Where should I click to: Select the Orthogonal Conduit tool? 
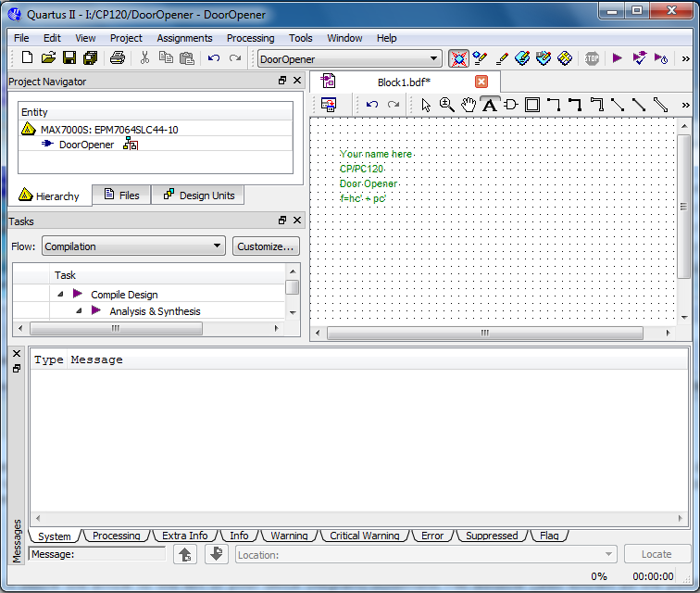point(596,105)
